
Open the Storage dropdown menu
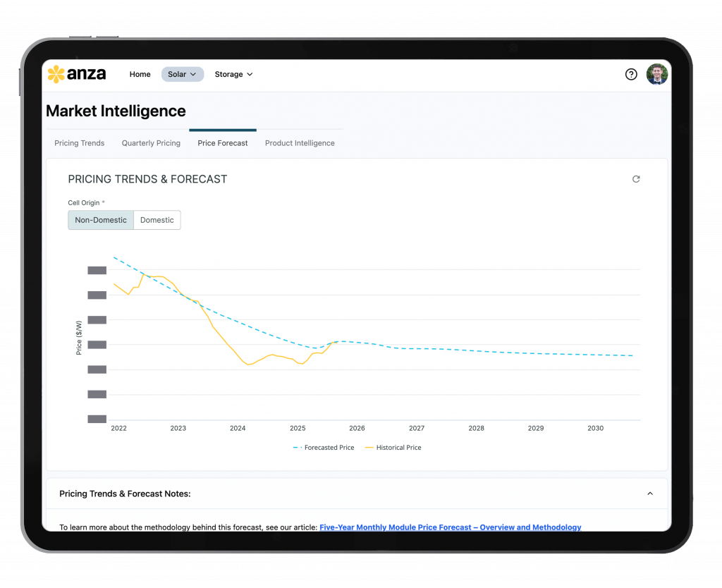click(233, 74)
